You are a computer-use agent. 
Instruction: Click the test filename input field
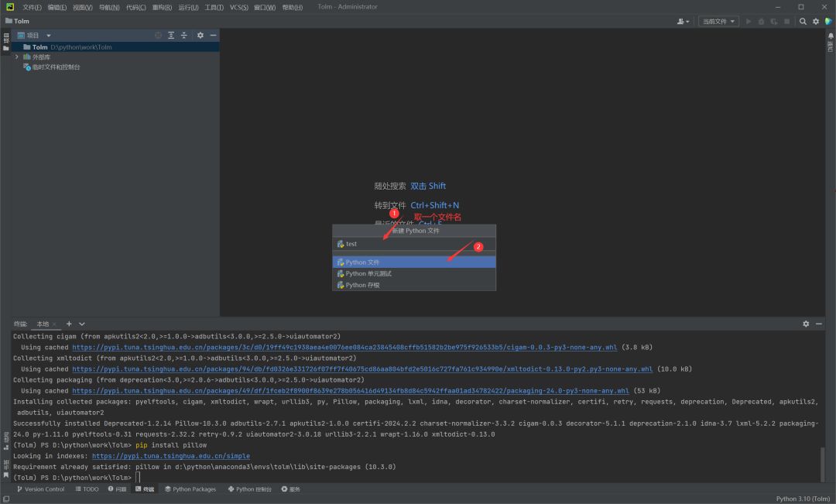414,244
